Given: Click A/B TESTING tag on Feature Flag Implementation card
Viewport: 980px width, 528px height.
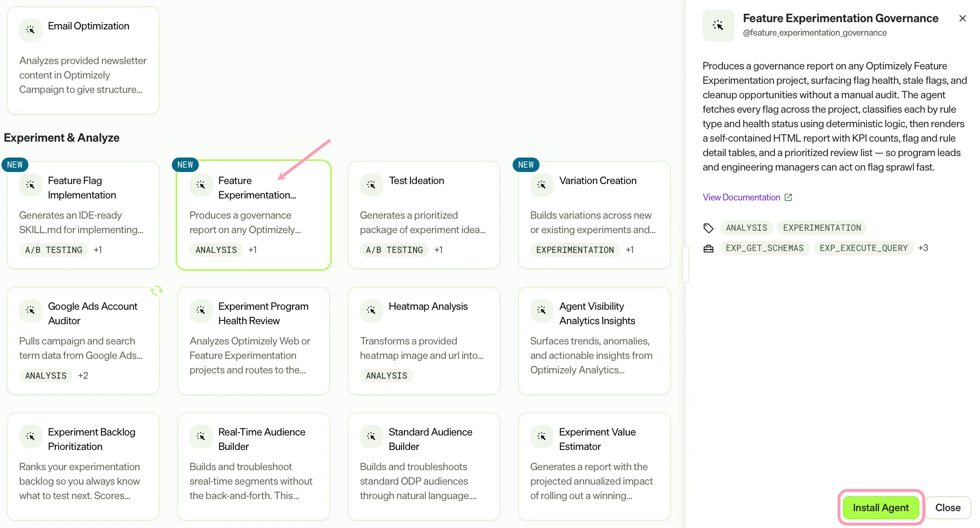Looking at the screenshot, I should point(53,250).
